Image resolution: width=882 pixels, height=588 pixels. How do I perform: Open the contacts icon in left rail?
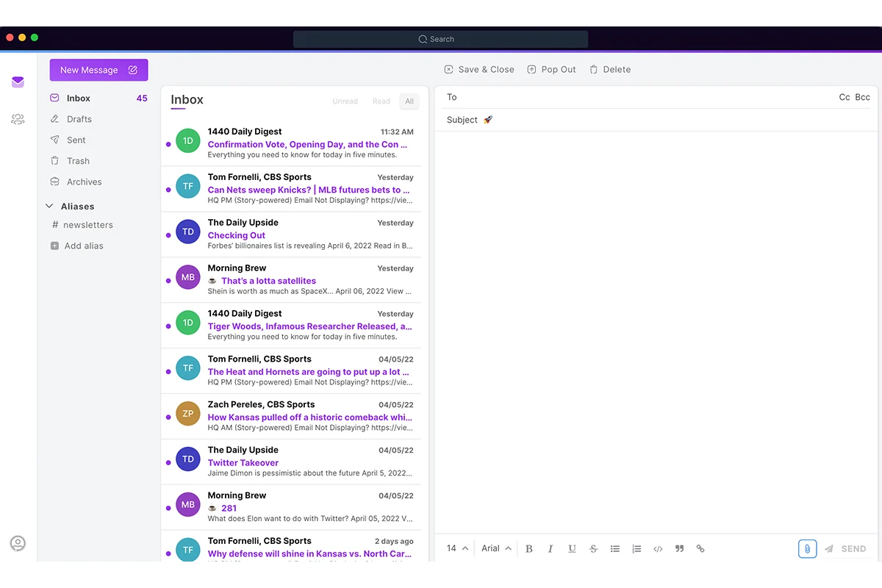pos(18,119)
